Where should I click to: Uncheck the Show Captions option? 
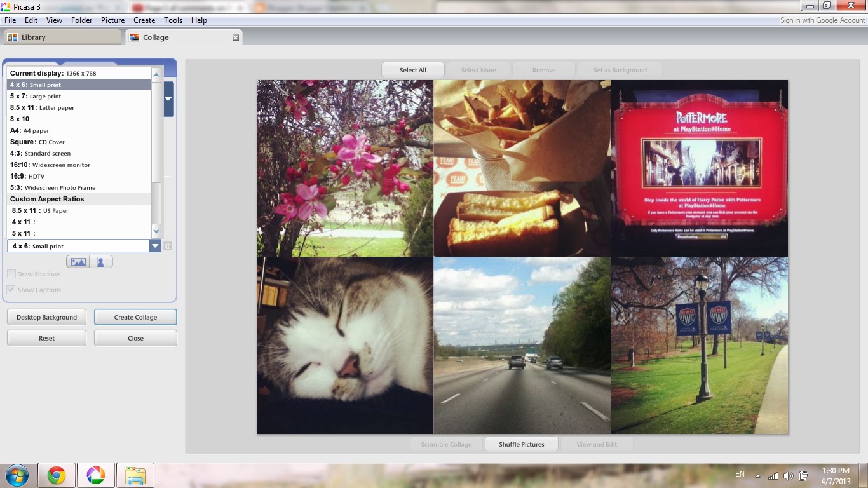point(11,289)
